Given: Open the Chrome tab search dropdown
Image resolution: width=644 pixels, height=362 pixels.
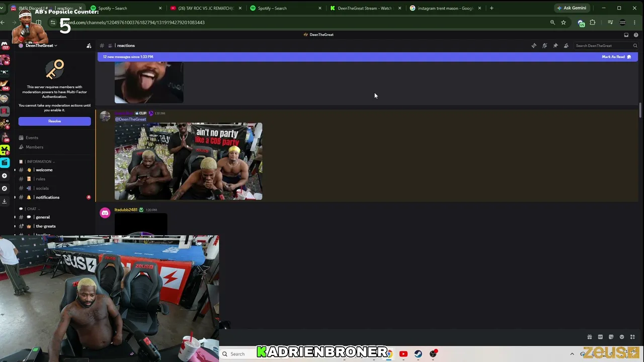Looking at the screenshot, I should (x=2, y=8).
